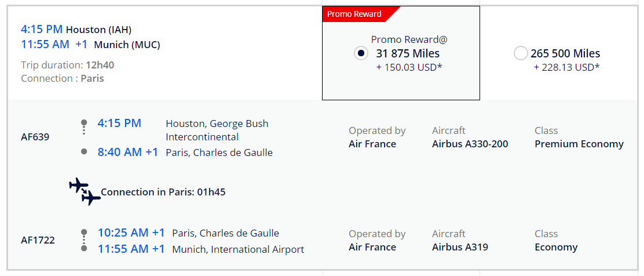Select the 31 875 Miles Promo Reward option
This screenshot has height=276, width=644.
[x=361, y=53]
